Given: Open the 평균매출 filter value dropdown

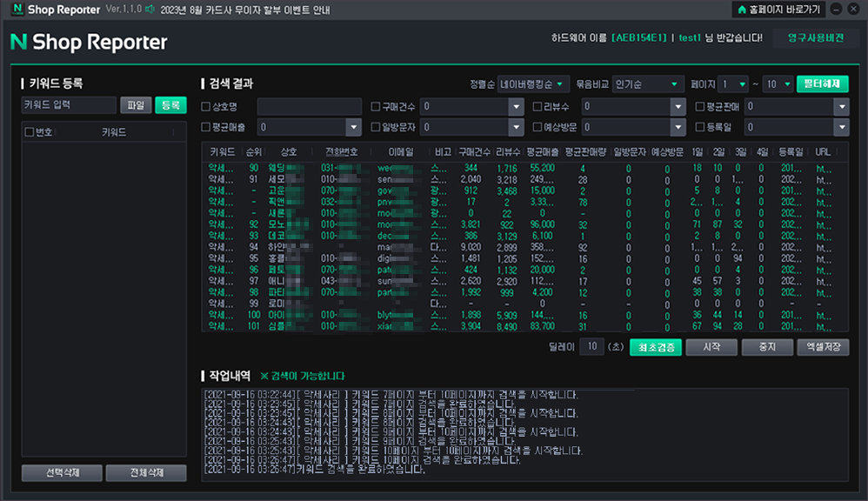Looking at the screenshot, I should click(x=353, y=127).
